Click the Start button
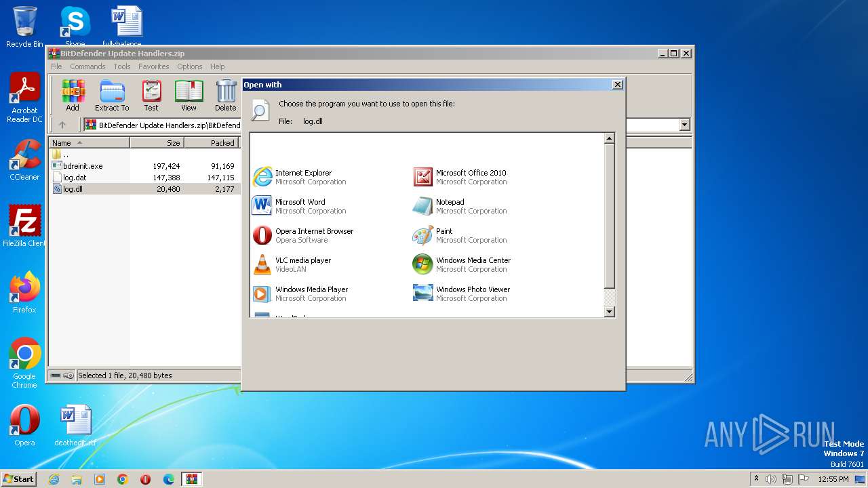 pyautogui.click(x=18, y=479)
